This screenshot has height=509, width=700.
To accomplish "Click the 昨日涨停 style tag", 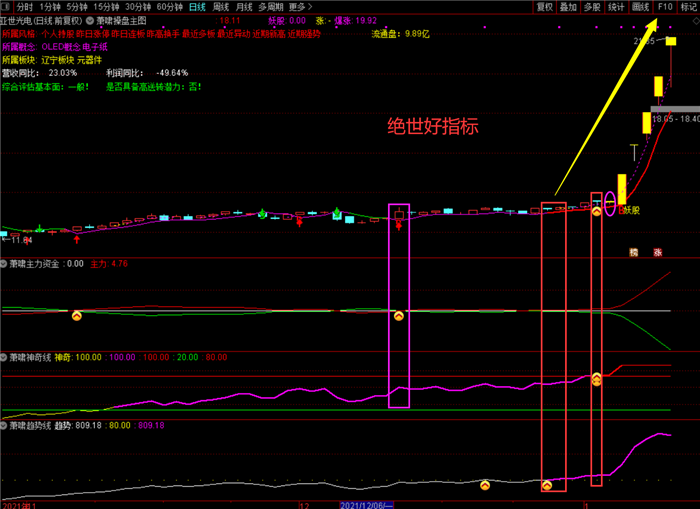I will coord(93,33).
